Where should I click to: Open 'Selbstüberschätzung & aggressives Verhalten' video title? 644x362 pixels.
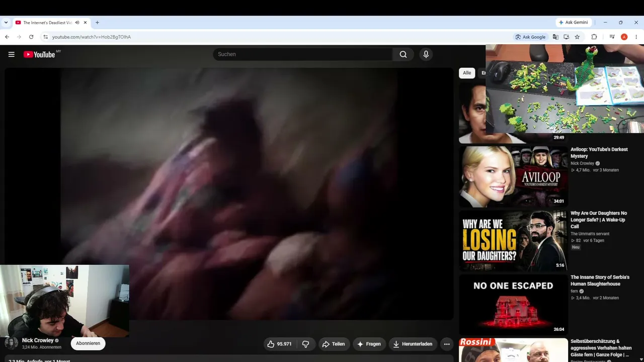click(x=601, y=348)
